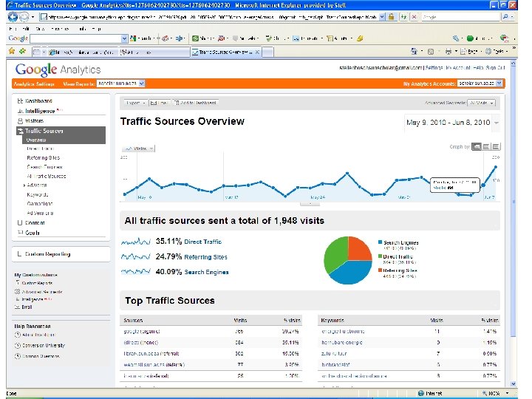
Task: Click the browser Back arrow button
Action: point(13,16)
